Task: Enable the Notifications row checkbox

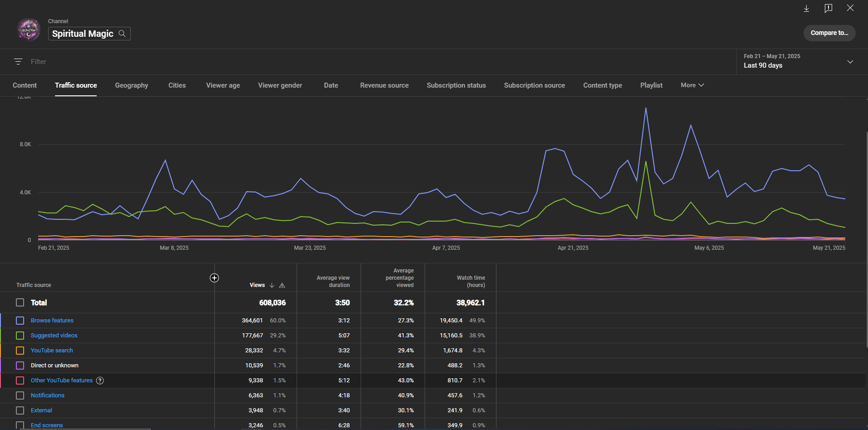Action: (20, 395)
